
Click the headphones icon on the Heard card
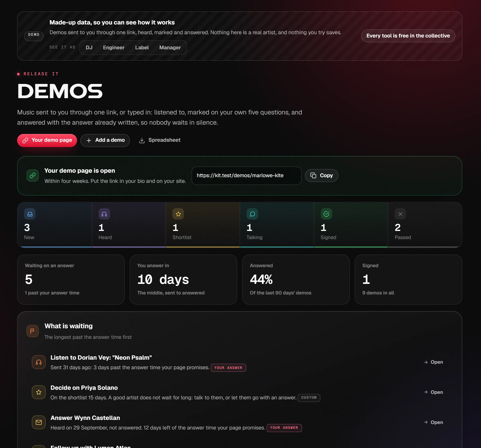pos(104,214)
